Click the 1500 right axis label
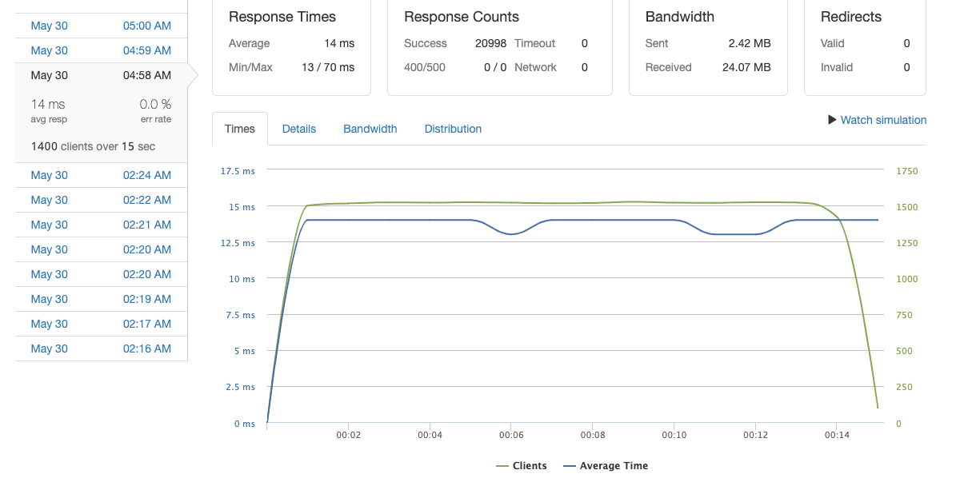 coord(907,207)
